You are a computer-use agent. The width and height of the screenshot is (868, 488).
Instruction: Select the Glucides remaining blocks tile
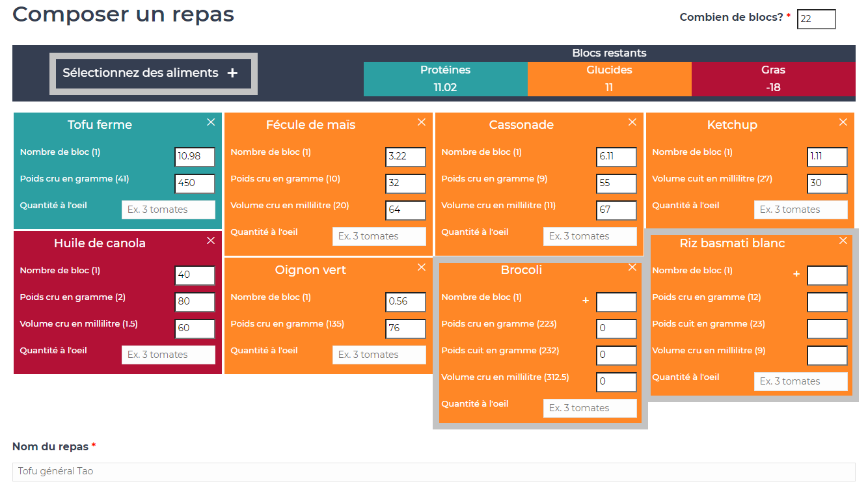coord(609,79)
